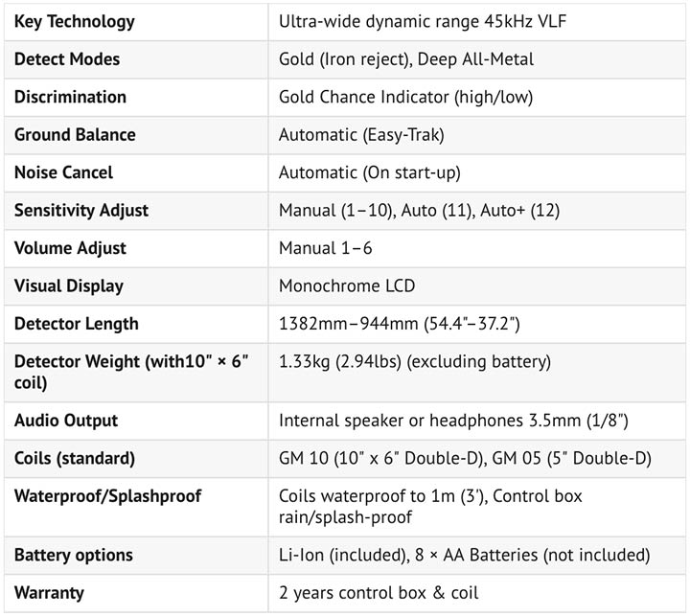
Task: Select the 'Automatic (On start-up)' value
Action: [x=370, y=172]
